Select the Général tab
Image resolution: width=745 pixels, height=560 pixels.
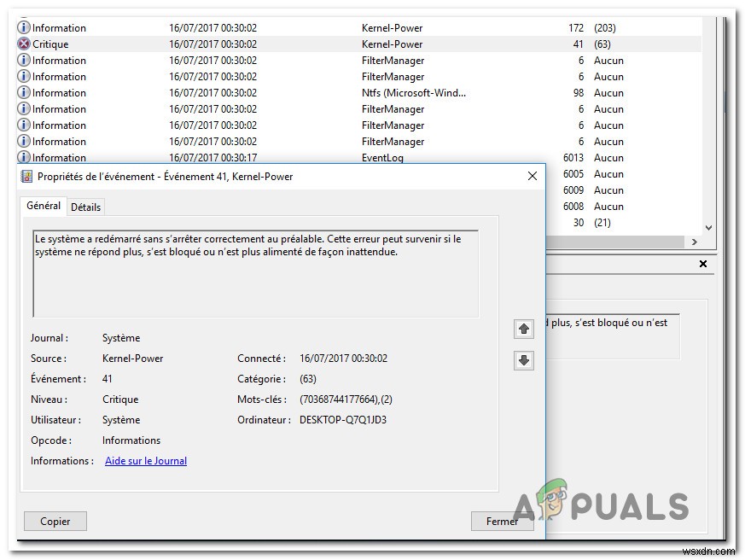pos(43,206)
